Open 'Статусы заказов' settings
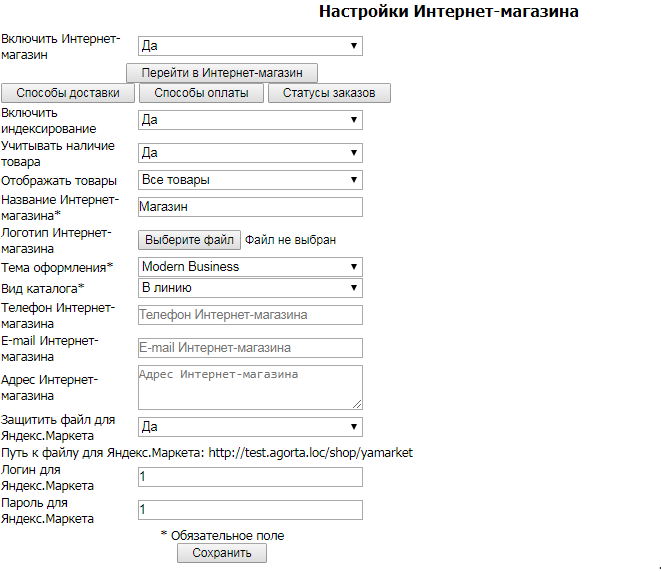 point(329,93)
